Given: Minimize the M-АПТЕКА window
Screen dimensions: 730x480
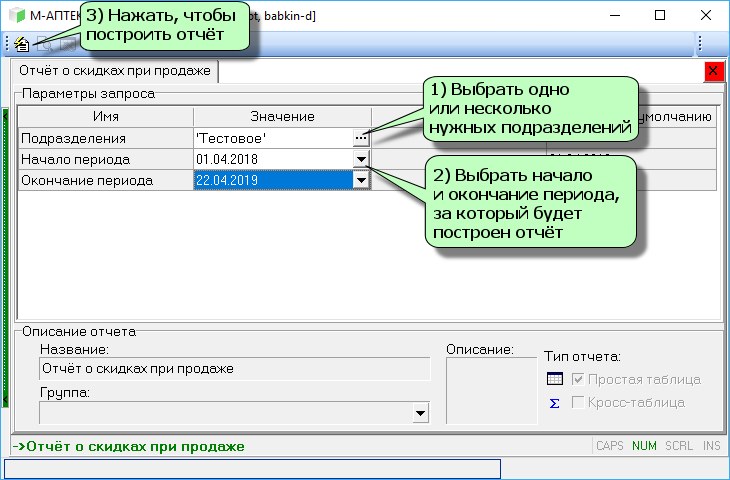Looking at the screenshot, I should point(615,15).
